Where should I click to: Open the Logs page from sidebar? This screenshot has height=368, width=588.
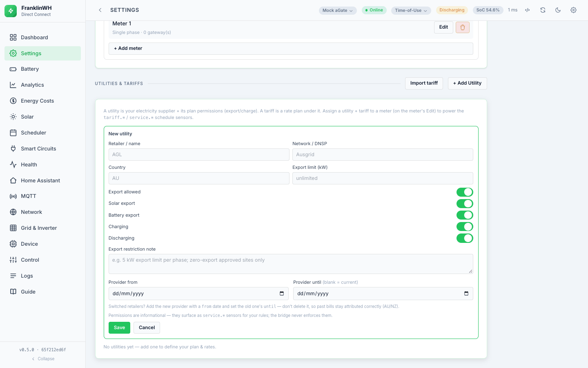coord(42,276)
